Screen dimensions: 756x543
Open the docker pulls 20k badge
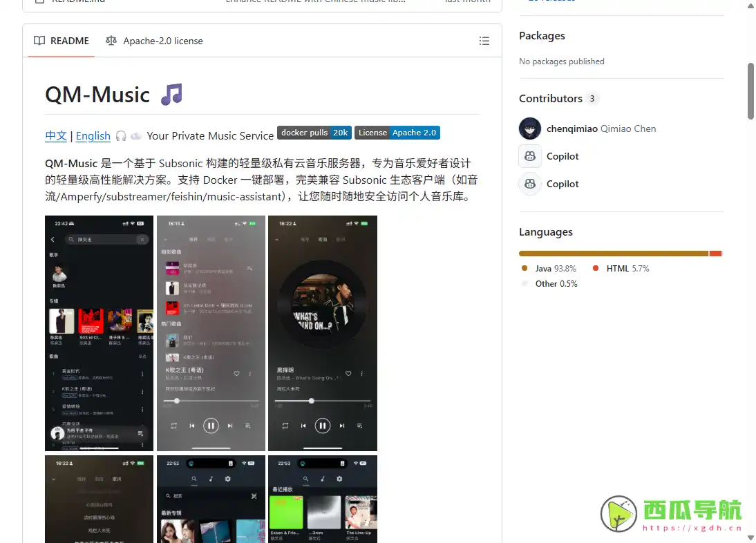pyautogui.click(x=314, y=133)
